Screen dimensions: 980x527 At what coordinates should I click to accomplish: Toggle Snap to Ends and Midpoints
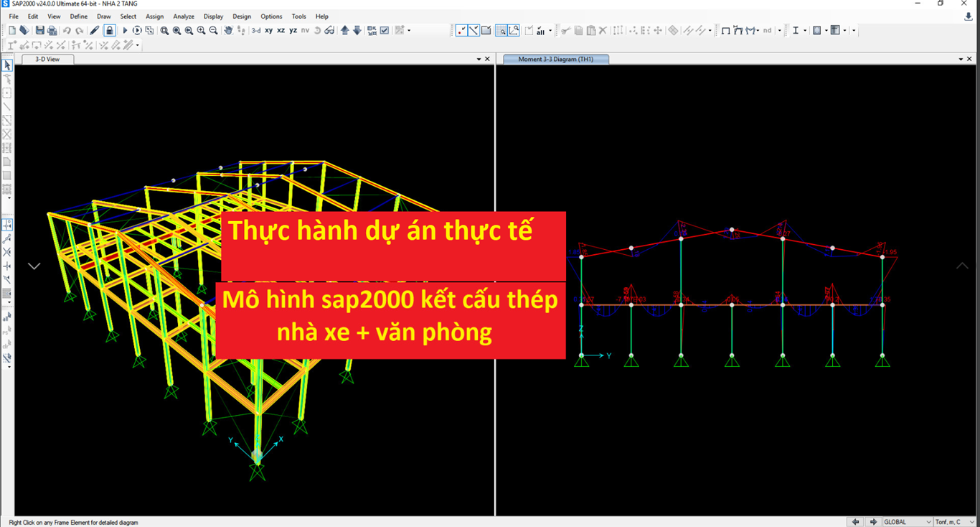point(7,238)
